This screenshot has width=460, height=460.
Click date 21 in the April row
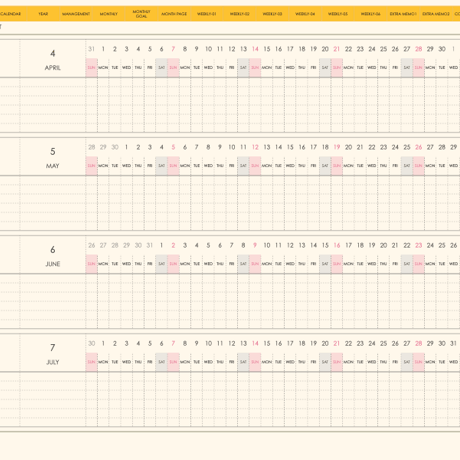337,49
